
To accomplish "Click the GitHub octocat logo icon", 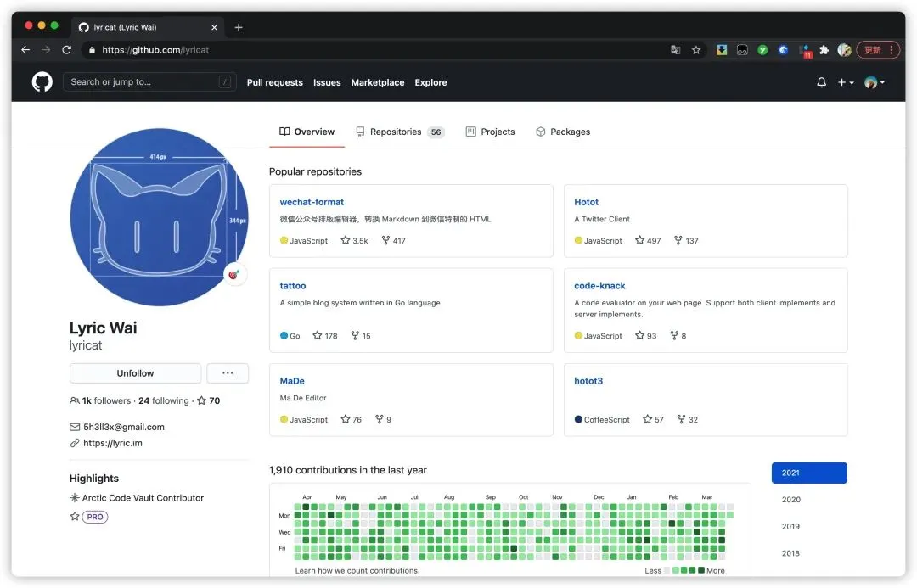I will point(42,81).
